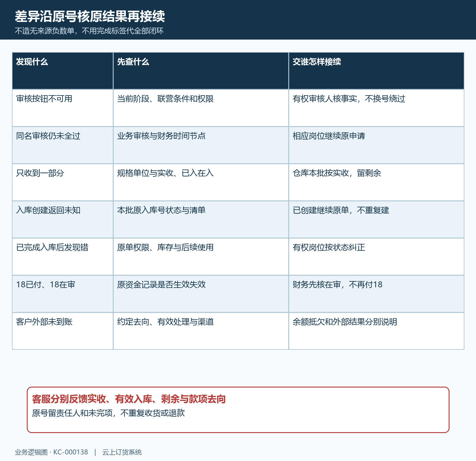Click the subtitle 不造无来源负数单
Image resolution: width=476 pixels, height=461 pixels.
point(45,31)
